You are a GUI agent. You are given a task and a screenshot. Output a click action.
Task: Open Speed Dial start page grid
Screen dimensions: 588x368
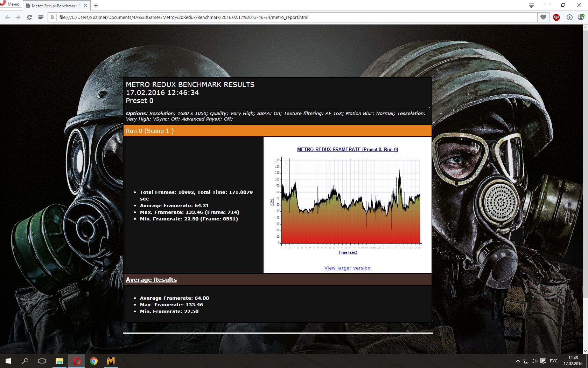click(41, 17)
